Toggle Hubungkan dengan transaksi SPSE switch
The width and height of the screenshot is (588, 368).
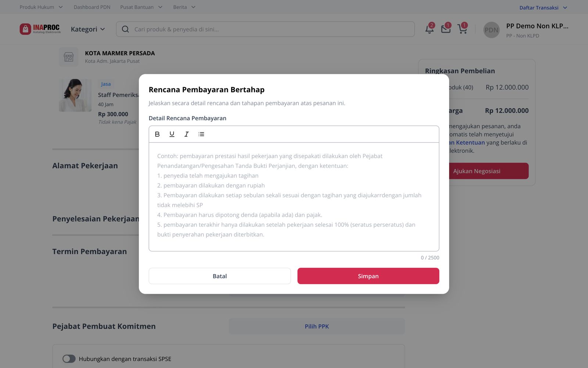[x=69, y=359]
